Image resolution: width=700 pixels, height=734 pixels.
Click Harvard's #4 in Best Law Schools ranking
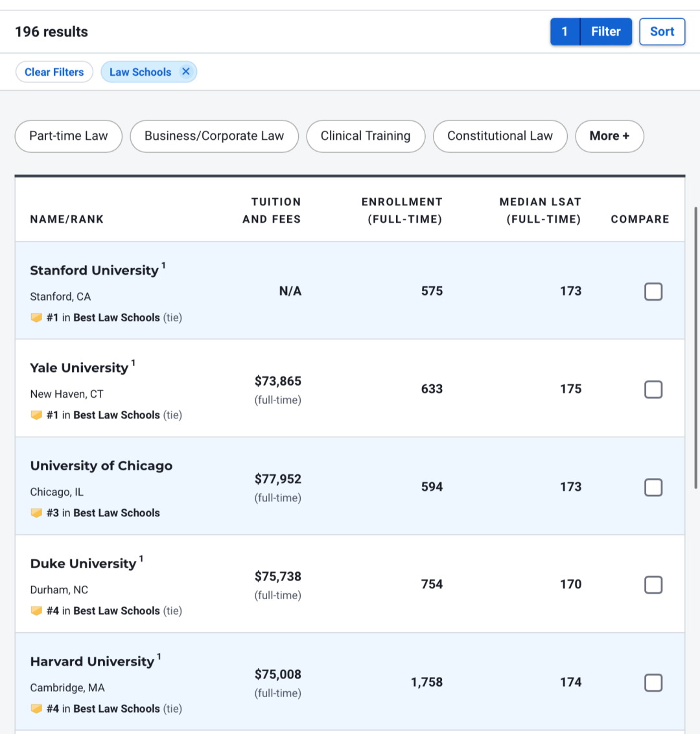(x=103, y=709)
